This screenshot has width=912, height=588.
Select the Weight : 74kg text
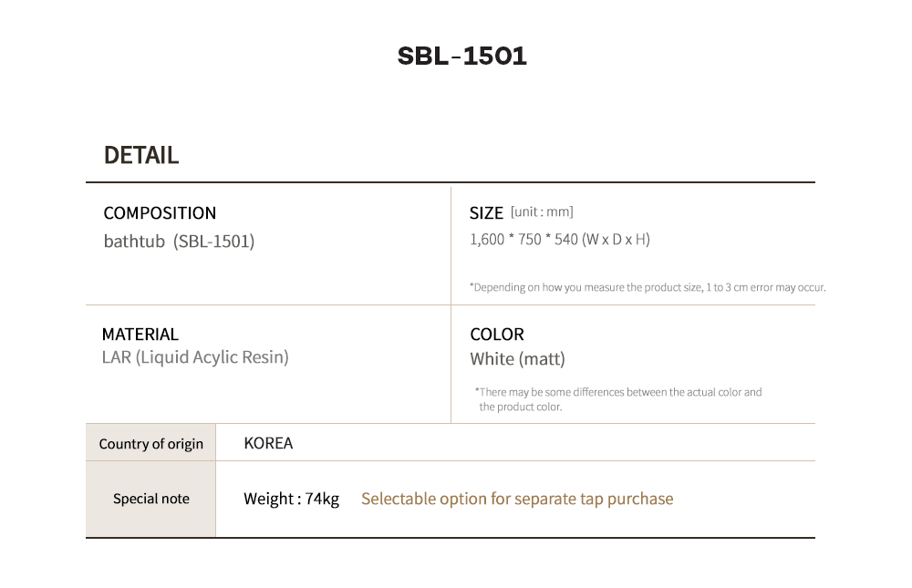point(291,499)
